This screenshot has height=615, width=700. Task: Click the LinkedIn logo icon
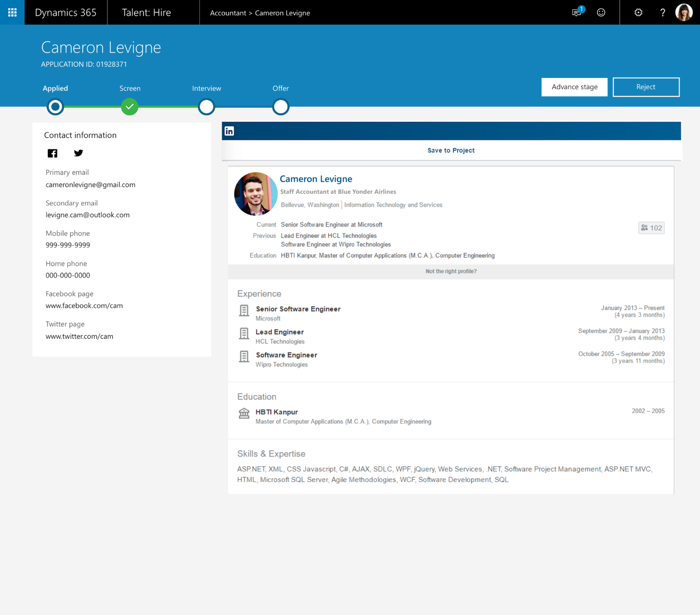coord(229,131)
